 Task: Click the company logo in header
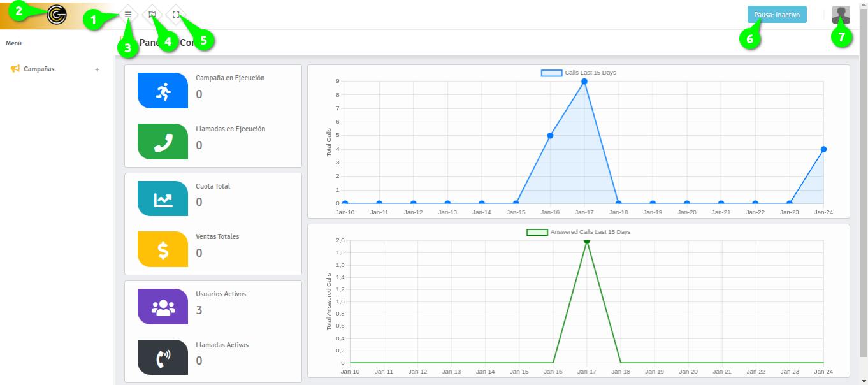[57, 15]
